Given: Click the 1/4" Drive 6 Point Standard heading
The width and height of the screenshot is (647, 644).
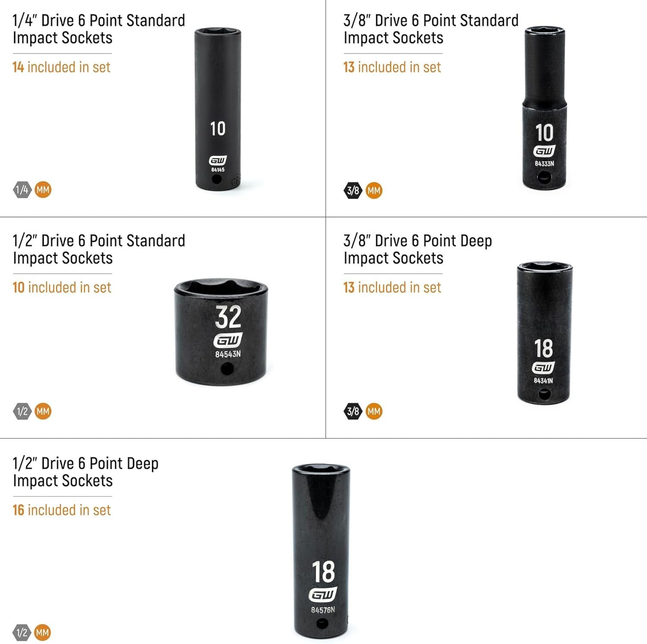Looking at the screenshot, I should [99, 29].
